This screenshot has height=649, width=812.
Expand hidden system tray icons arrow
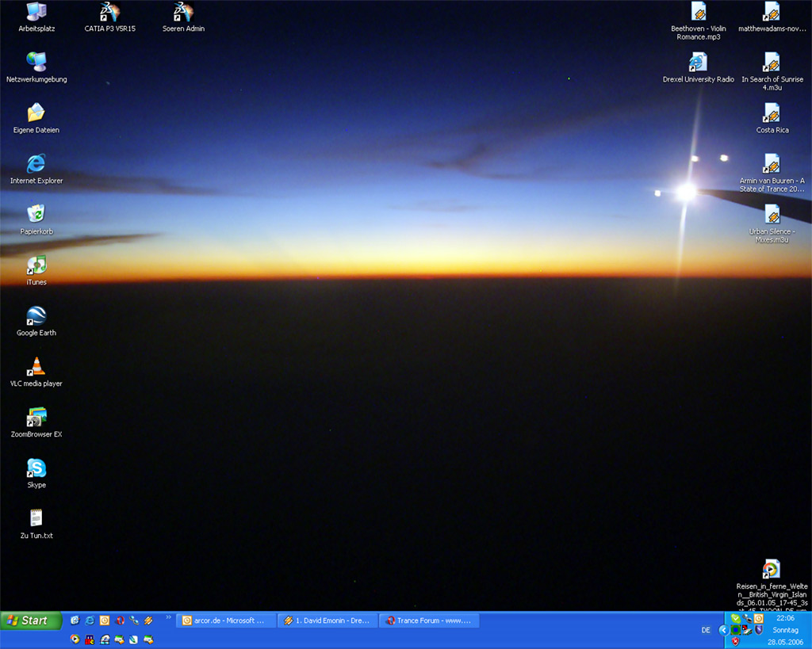click(x=723, y=630)
